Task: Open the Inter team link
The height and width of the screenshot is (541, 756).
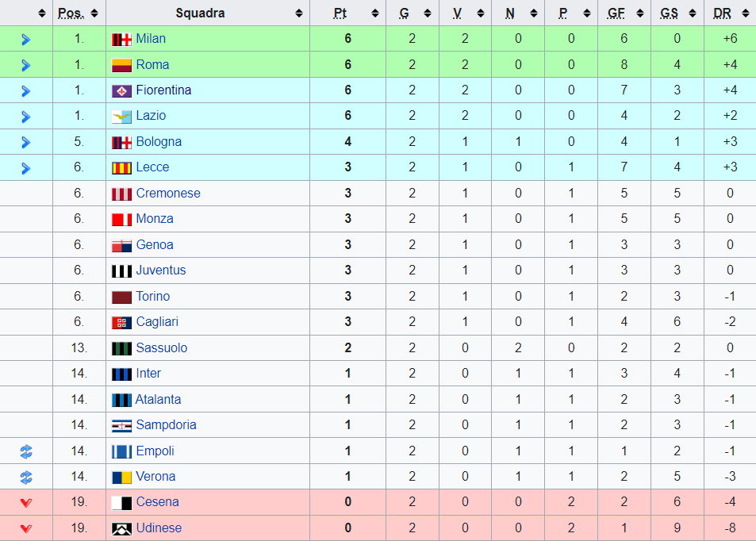Action: point(148,373)
